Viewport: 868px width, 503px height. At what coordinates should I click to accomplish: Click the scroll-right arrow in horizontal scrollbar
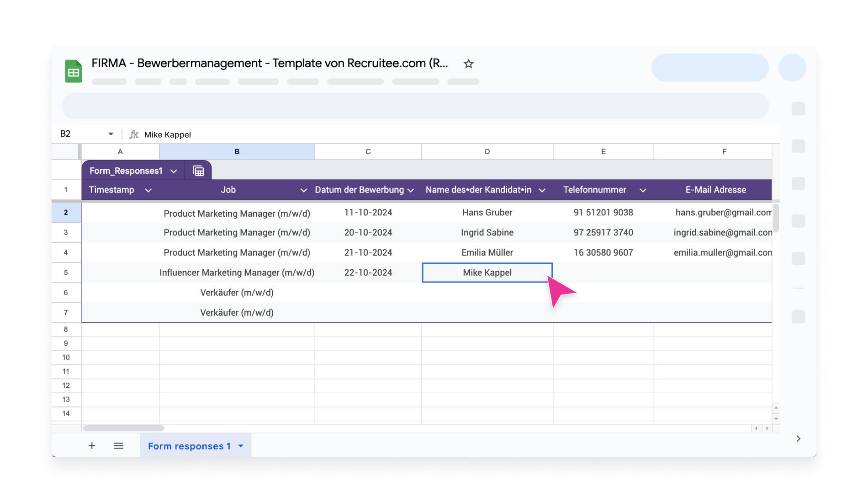(767, 428)
